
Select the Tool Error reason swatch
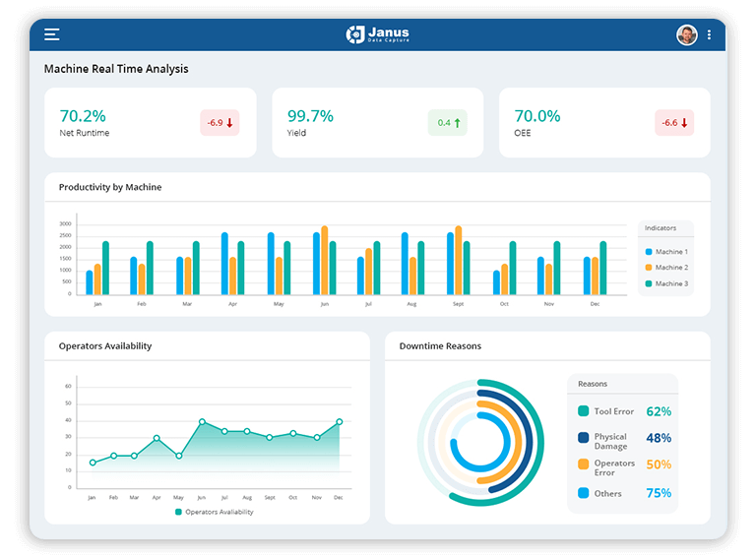tap(584, 411)
